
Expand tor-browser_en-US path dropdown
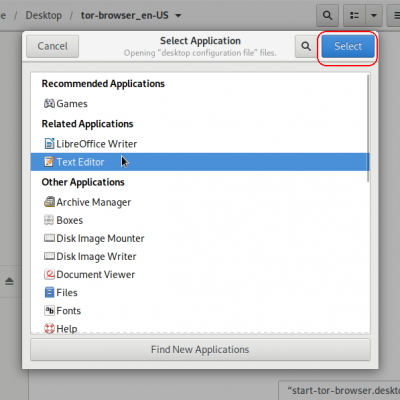(178, 15)
